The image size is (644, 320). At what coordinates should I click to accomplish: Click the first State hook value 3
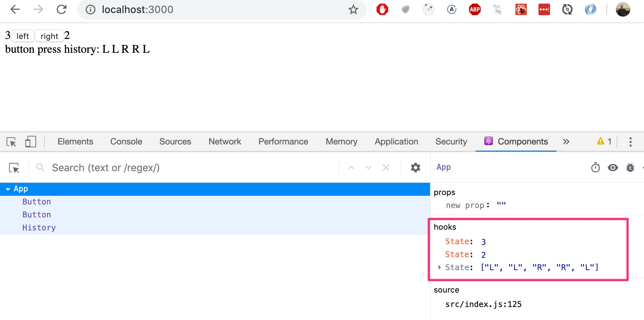point(484,242)
